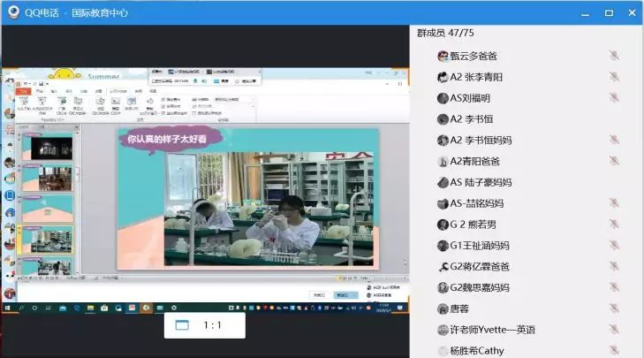
Task: Toggle mute icon for A2青阳爸爸
Action: (614, 161)
